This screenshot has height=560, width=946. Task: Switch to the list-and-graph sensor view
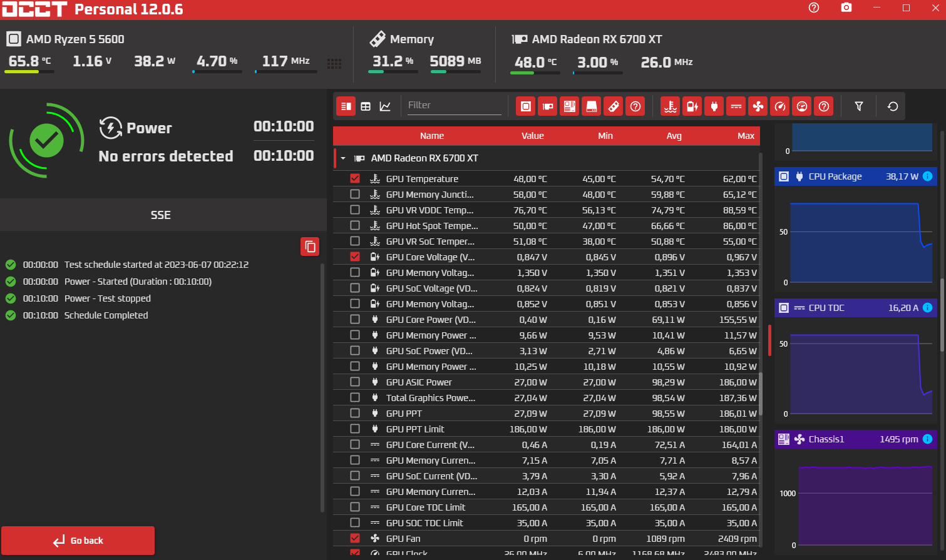point(346,106)
